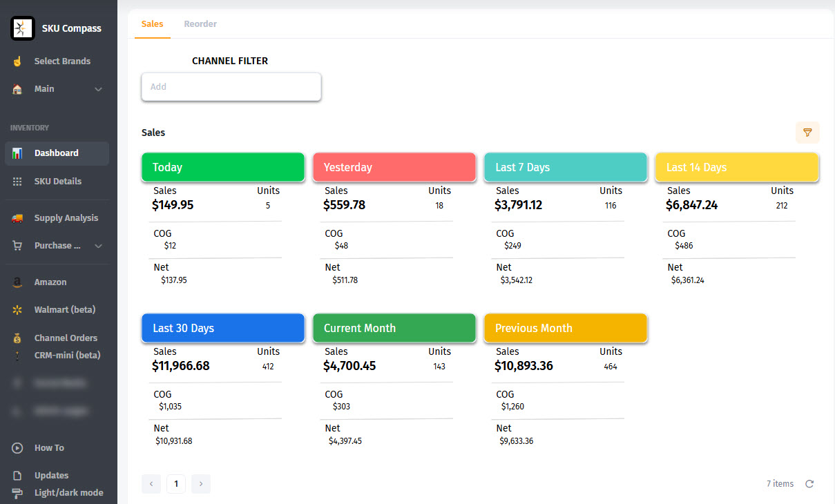Click the refresh icon beside 7 items
The image size is (835, 504).
click(809, 484)
